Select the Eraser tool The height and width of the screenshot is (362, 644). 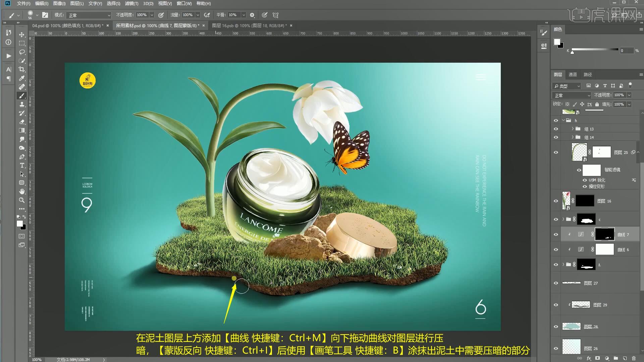(22, 122)
